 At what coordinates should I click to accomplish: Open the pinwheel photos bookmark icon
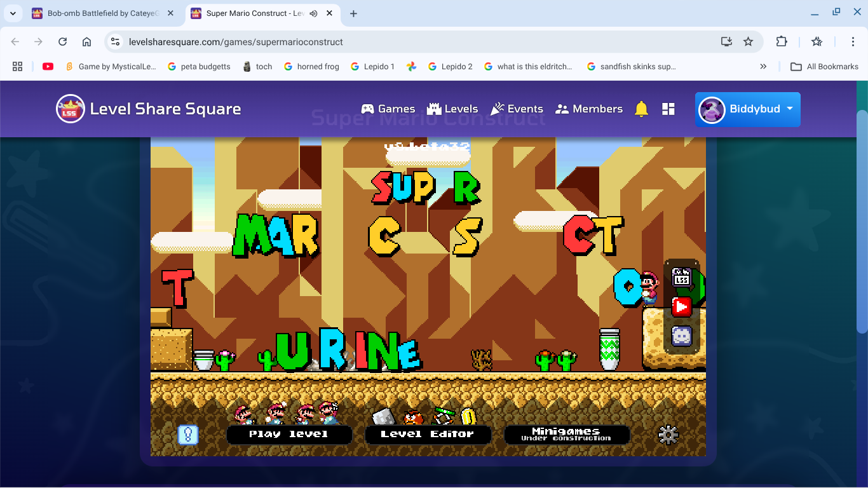[x=412, y=66]
